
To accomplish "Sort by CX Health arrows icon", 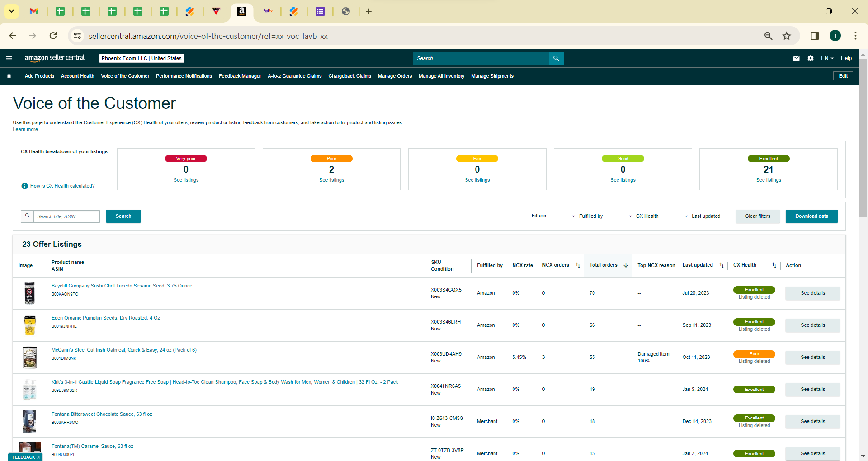I will point(774,265).
